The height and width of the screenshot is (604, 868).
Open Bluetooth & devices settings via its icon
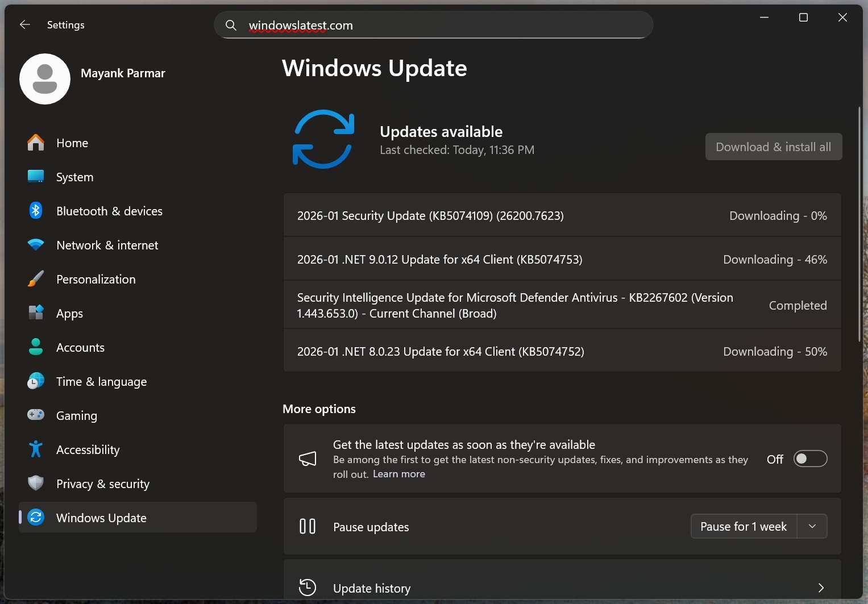click(x=35, y=210)
